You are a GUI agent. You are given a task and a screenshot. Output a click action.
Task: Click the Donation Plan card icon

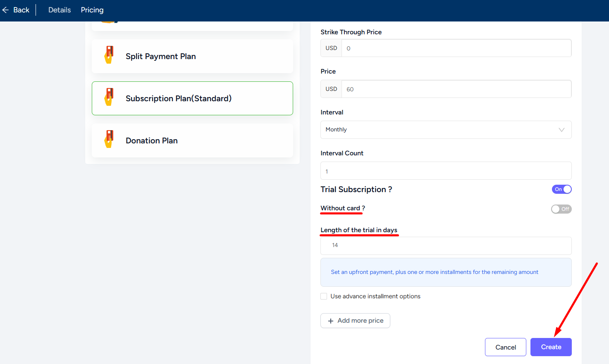[x=109, y=139]
